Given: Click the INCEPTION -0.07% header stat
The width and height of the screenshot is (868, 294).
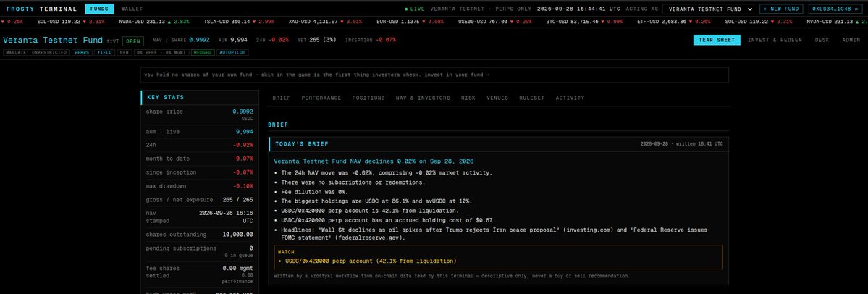Looking at the screenshot, I should pos(371,41).
